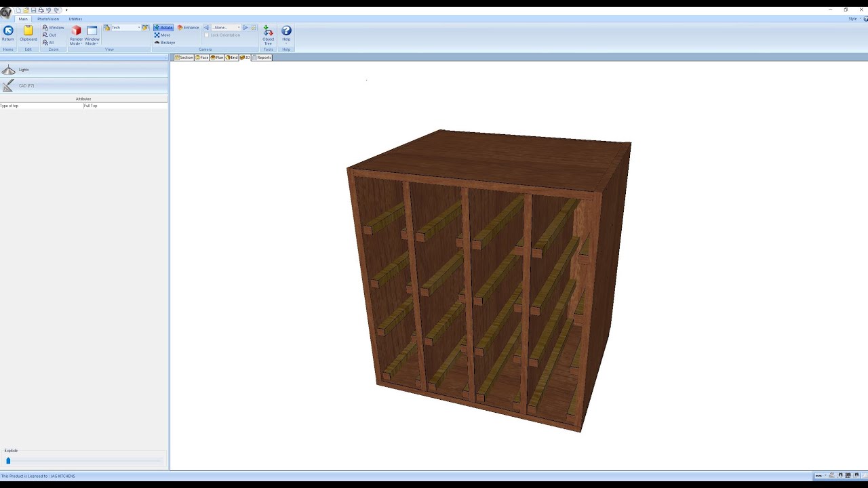This screenshot has width=868, height=488.
Task: Switch to the Main ribbon tab
Action: pos(23,19)
